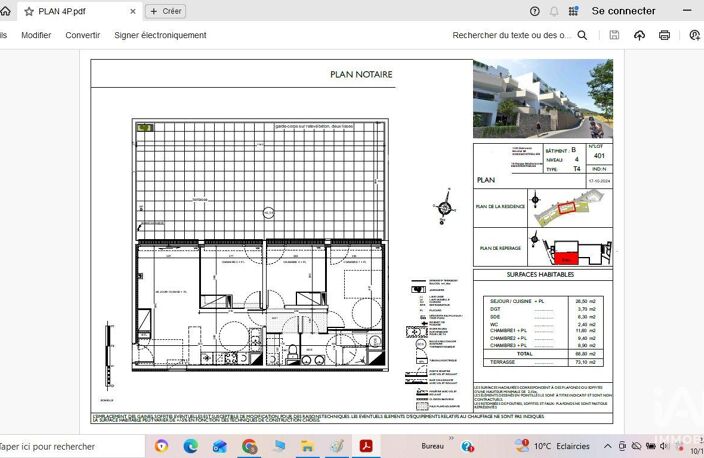Click the cloud upload icon

(639, 35)
